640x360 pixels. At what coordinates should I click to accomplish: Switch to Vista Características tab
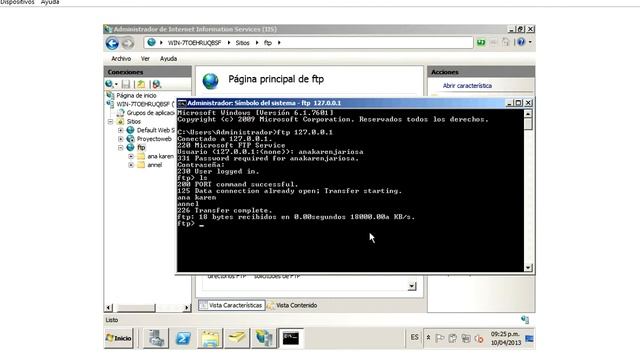coord(231,305)
